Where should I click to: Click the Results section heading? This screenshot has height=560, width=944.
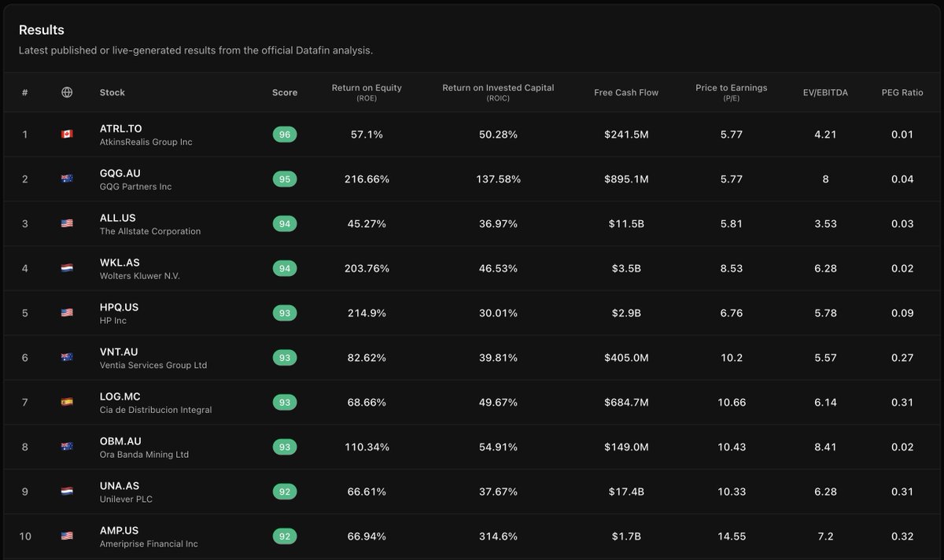click(x=42, y=30)
